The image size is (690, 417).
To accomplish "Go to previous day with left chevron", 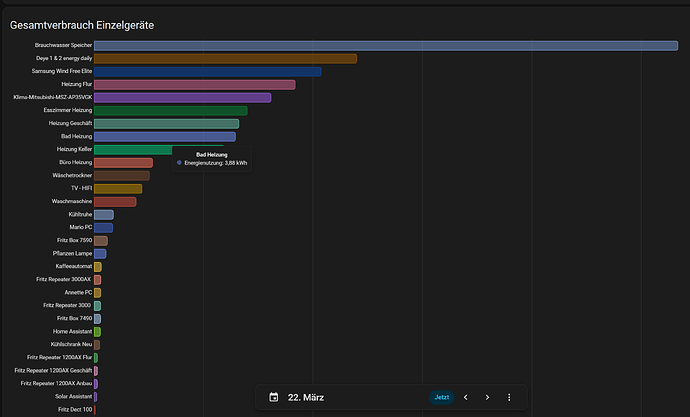I will tap(466, 397).
